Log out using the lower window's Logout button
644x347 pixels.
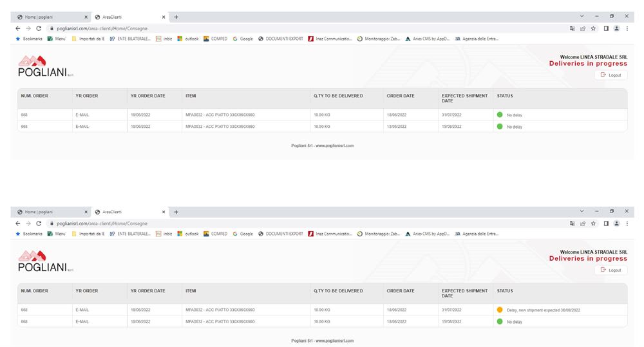[611, 270]
